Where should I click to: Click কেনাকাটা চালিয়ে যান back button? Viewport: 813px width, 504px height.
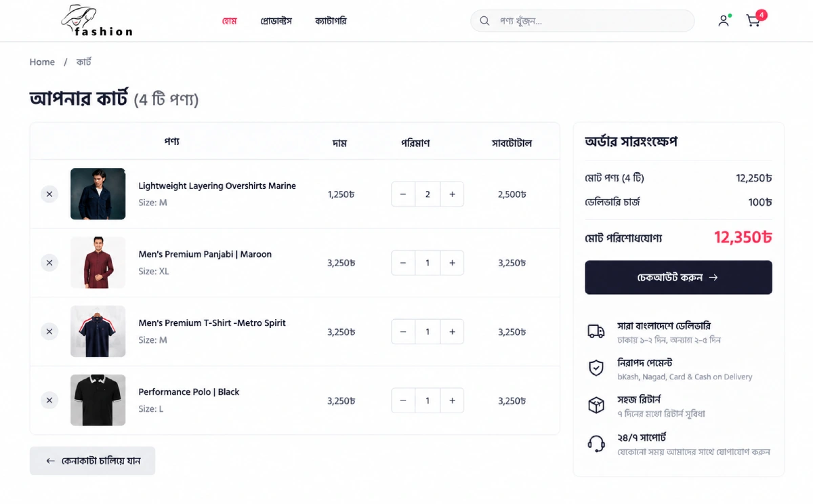click(x=92, y=461)
